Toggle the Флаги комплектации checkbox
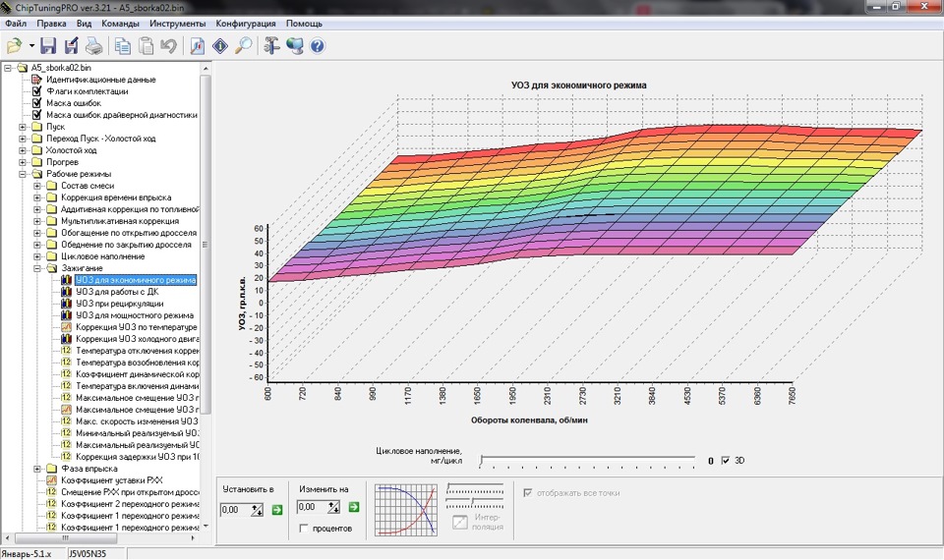The image size is (944, 560). tap(36, 91)
